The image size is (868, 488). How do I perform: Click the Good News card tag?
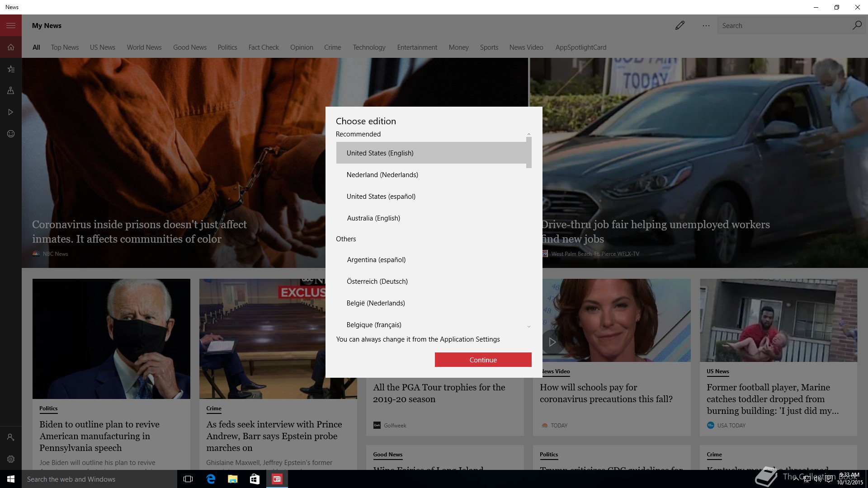point(387,455)
